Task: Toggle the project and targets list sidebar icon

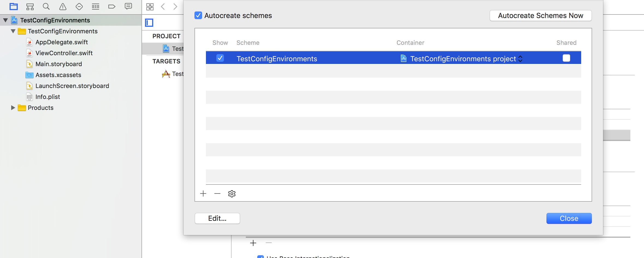Action: point(149,23)
